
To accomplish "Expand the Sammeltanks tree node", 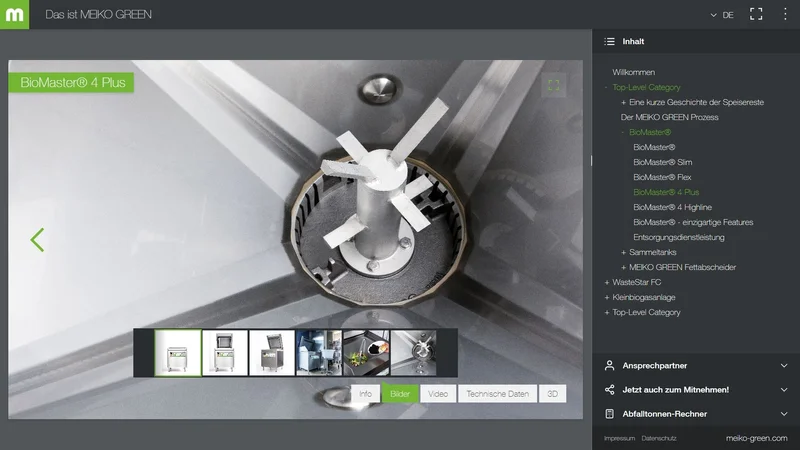I will point(623,252).
